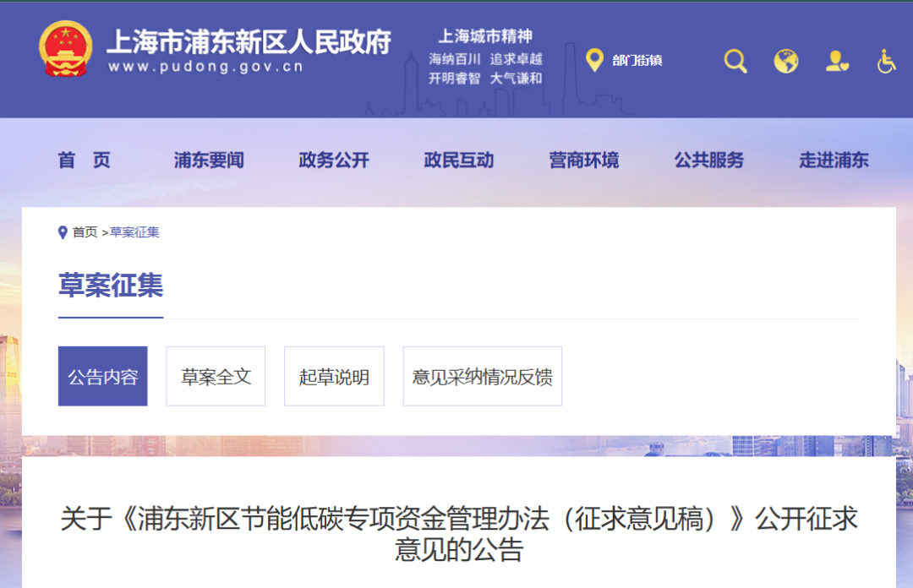Select the 公告内容 tab

[x=103, y=377]
